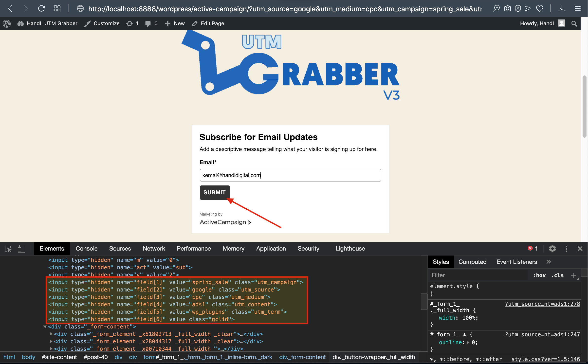This screenshot has width=588, height=364.
Task: Switch to the Console tab
Action: pyautogui.click(x=86, y=249)
